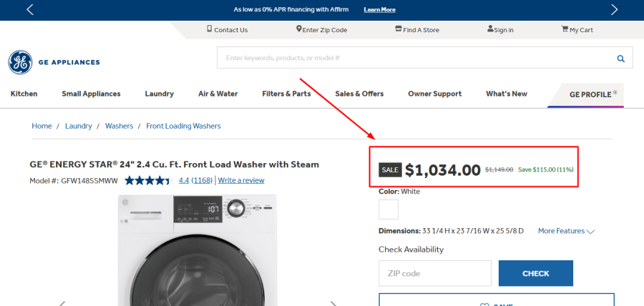
Task: Select the White color swatch
Action: pyautogui.click(x=389, y=209)
